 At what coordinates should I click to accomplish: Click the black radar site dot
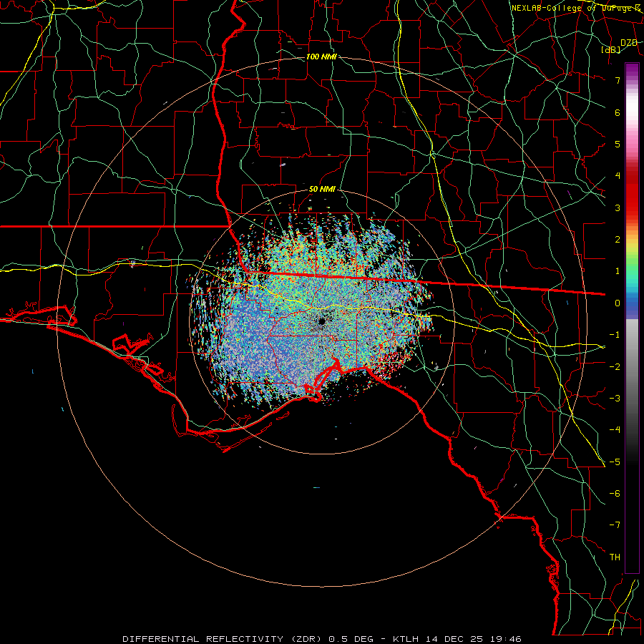pyautogui.click(x=321, y=321)
